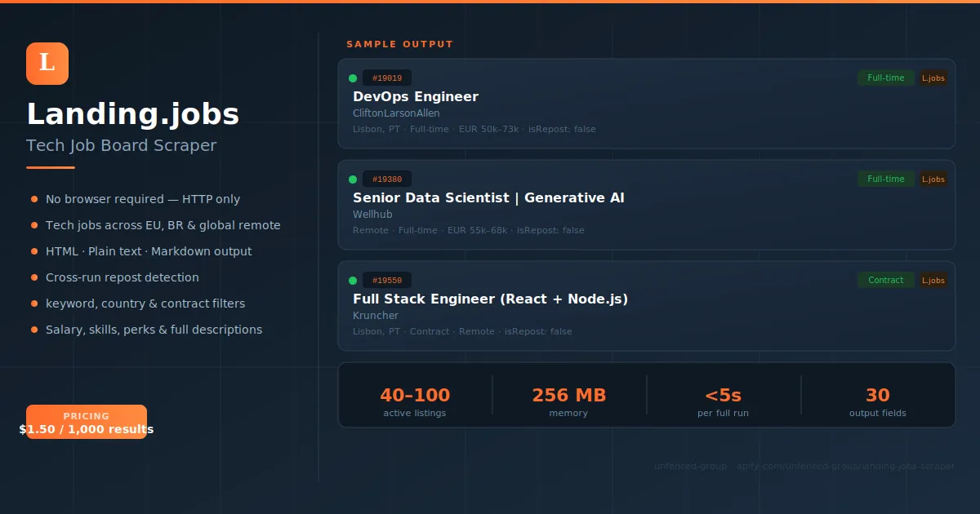This screenshot has height=514, width=980.
Task: Select the green status dot on Full Stack Engineer
Action: [x=352, y=280]
